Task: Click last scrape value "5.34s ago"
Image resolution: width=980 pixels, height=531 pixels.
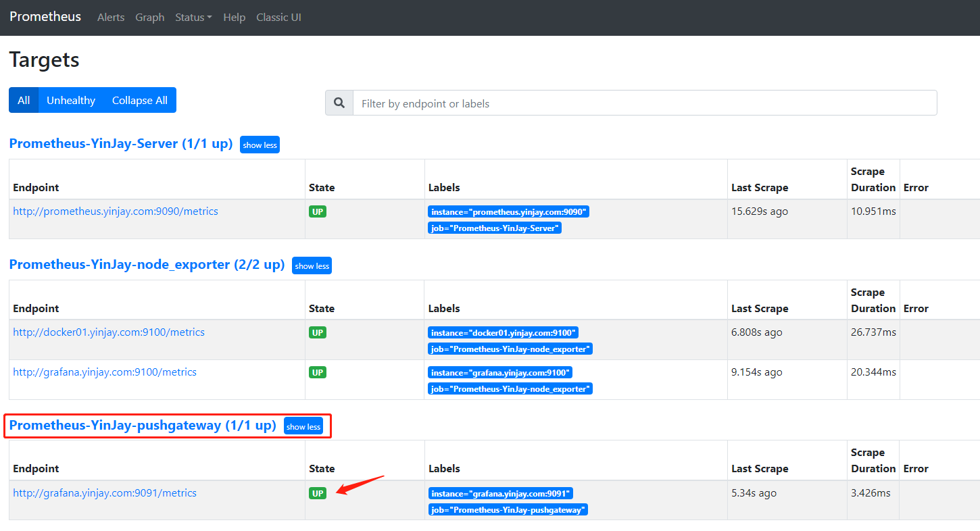Action: pyautogui.click(x=754, y=492)
